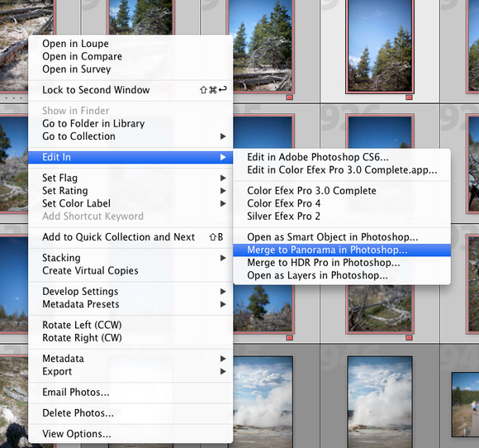Expand the Set Rating submenu arrow
The image size is (479, 448).
tap(223, 191)
